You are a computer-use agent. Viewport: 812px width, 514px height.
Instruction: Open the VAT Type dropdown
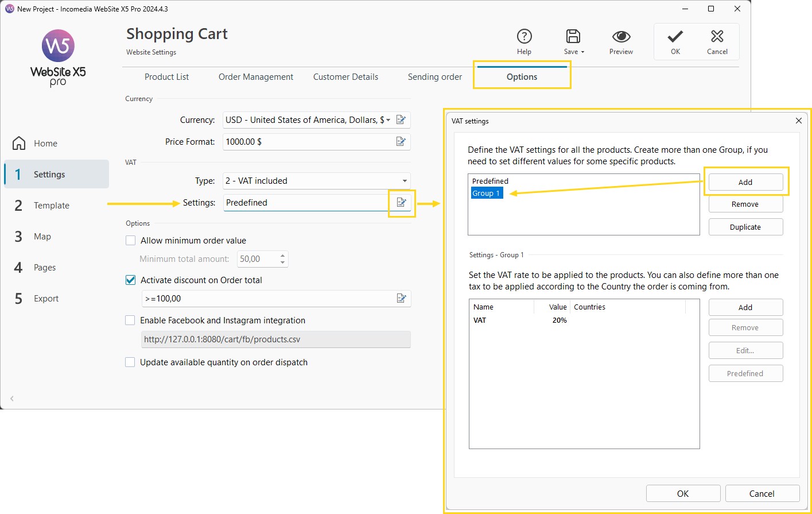pyautogui.click(x=405, y=181)
